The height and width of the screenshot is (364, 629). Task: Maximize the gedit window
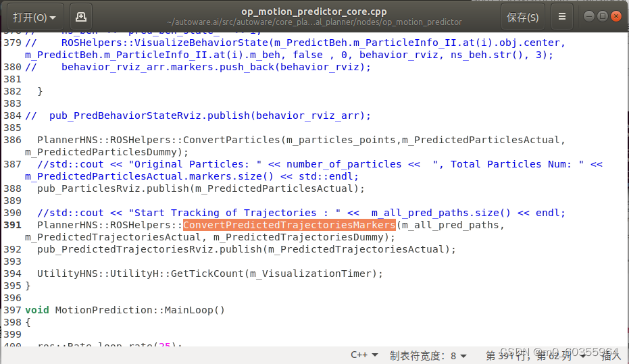pyautogui.click(x=603, y=16)
